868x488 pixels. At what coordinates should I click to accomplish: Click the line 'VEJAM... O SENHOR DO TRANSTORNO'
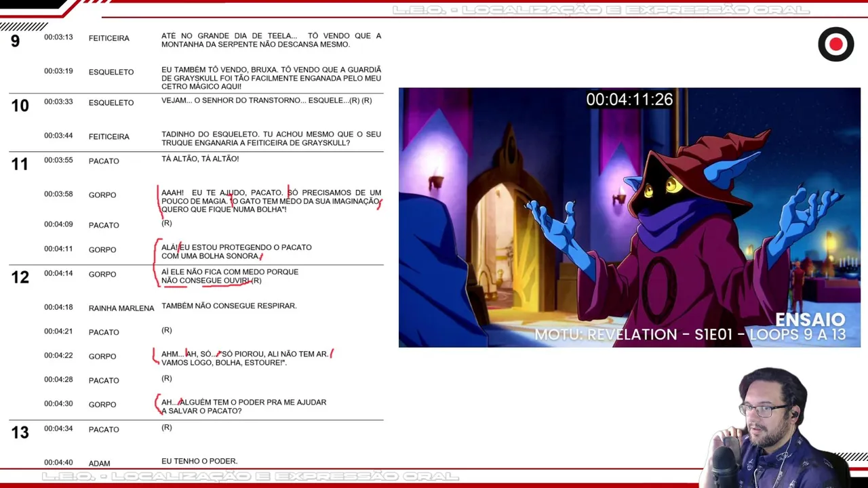[267, 101]
